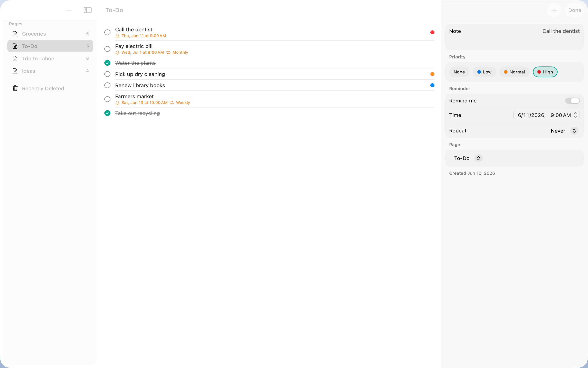Set priority to Normal
The height and width of the screenshot is (368, 588).
pos(514,72)
